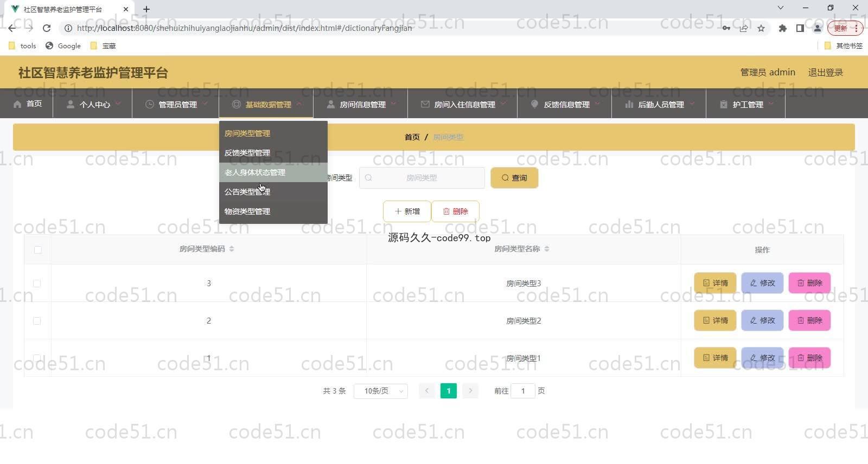Open the 宝藏 bookmark folder
This screenshot has width=868, height=464.
pos(103,46)
